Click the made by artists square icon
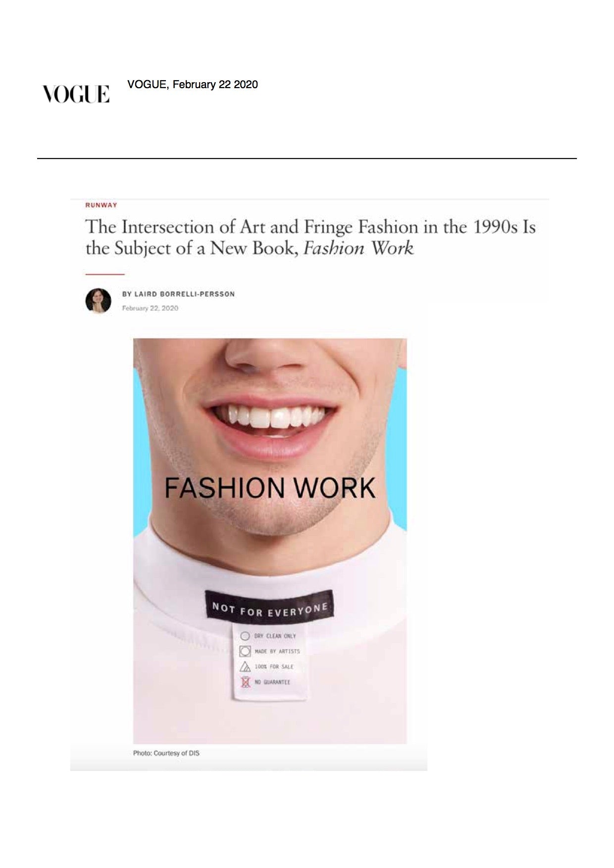Viewport: 614px width, 868px height. [x=245, y=651]
